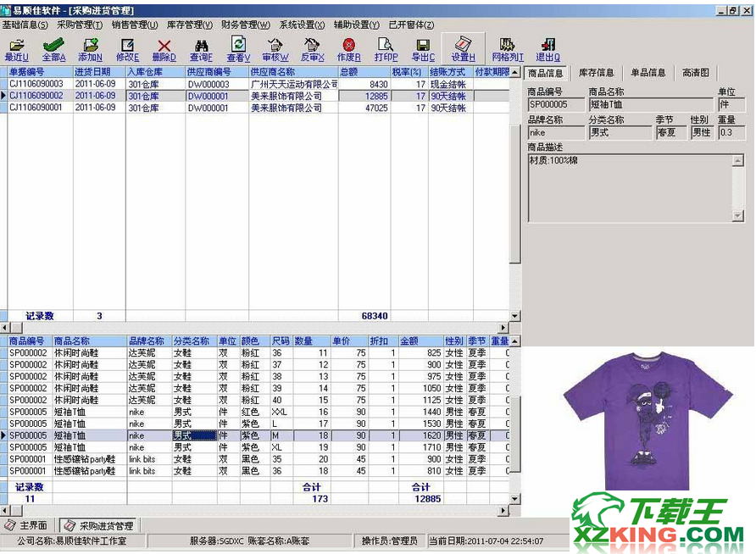The height and width of the screenshot is (554, 756).
Task: Click the 最近U recent records toolbar icon
Action: pyautogui.click(x=17, y=50)
